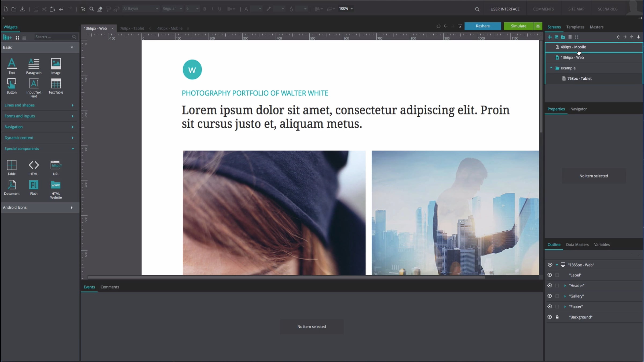644x362 pixels.
Task: Switch Screens panel to thumbnail grid view
Action: click(576, 37)
